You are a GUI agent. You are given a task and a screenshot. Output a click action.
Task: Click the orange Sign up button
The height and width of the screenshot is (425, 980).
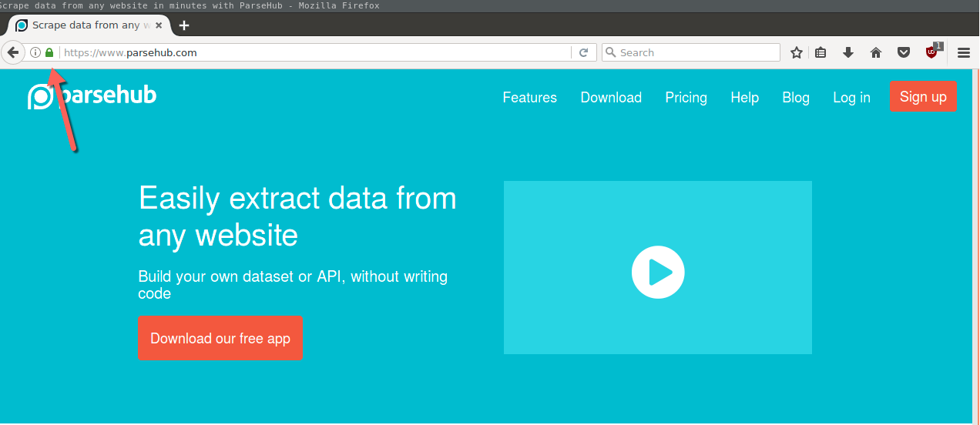[x=923, y=96]
